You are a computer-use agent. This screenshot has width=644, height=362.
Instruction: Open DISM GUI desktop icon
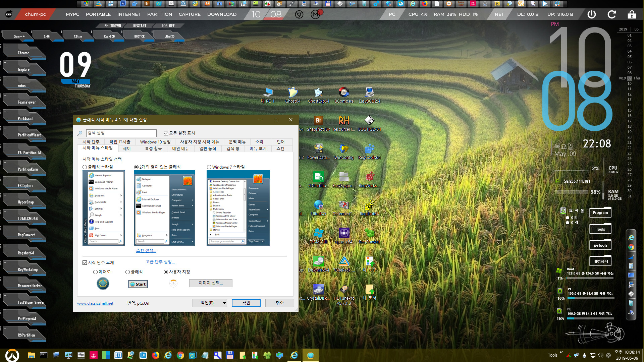pyautogui.click(x=318, y=236)
